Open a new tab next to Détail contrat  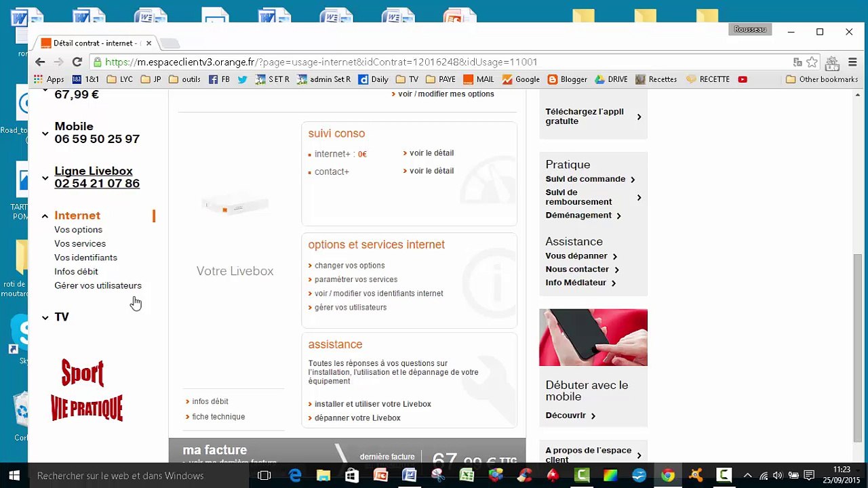170,43
